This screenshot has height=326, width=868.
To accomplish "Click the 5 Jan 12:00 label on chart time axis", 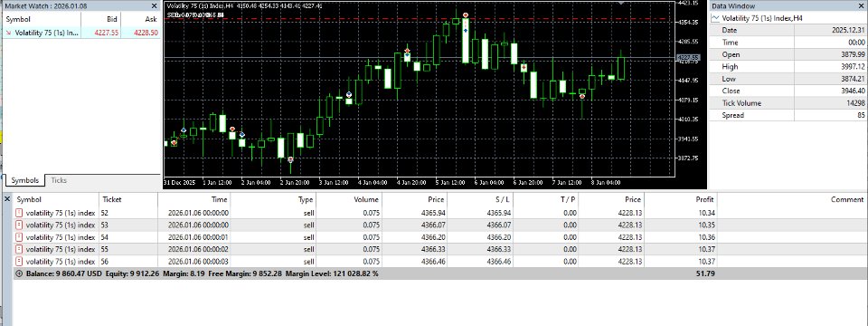I will (450, 182).
